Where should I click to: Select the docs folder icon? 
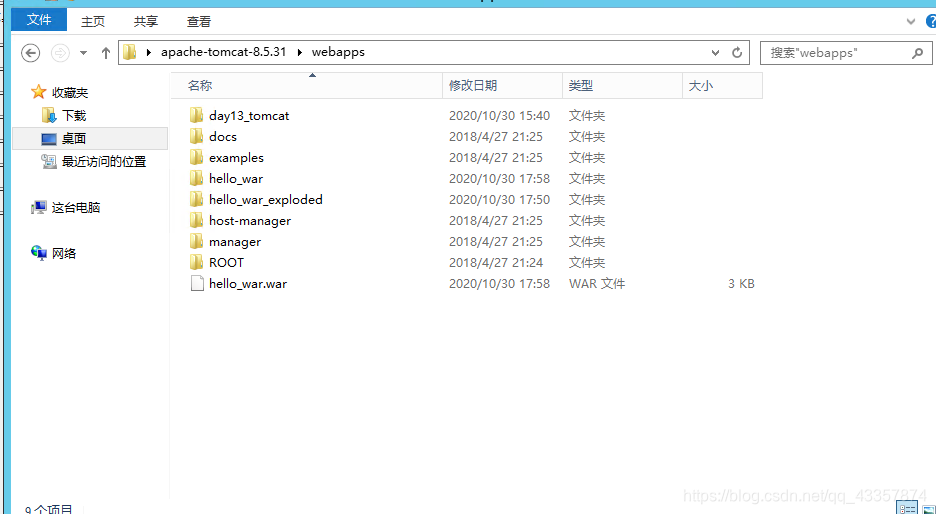(196, 136)
